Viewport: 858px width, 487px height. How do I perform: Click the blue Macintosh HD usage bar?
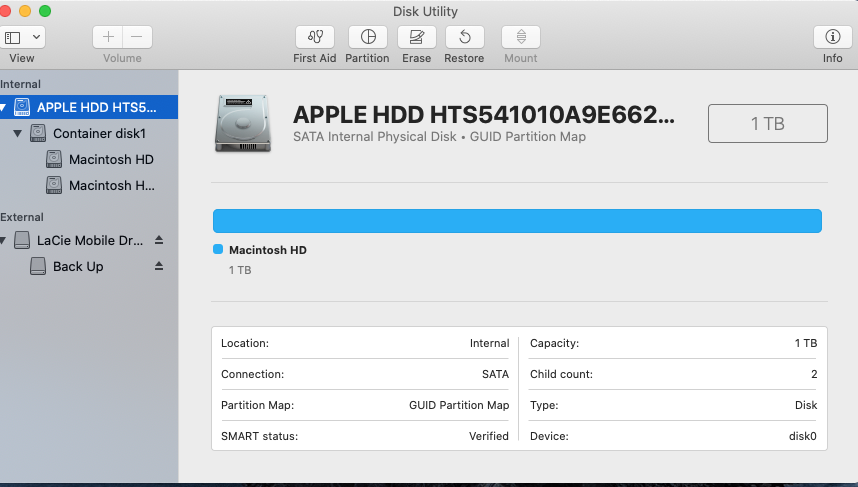[x=517, y=221]
